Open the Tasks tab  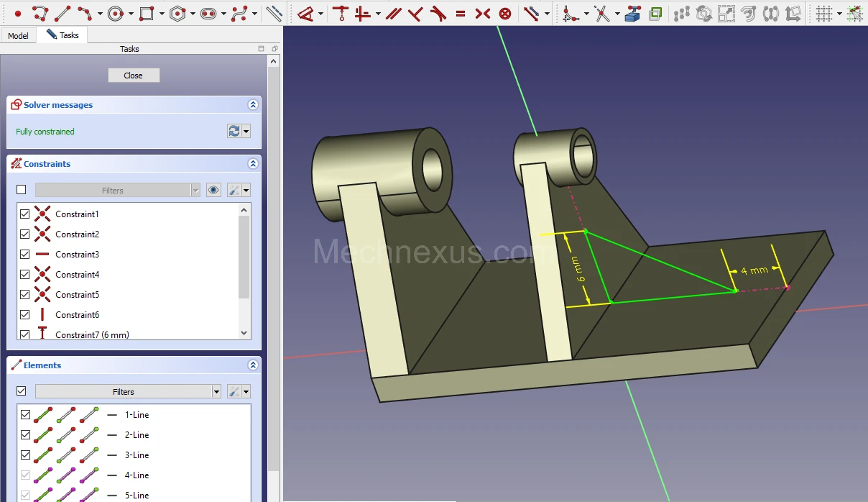point(63,35)
